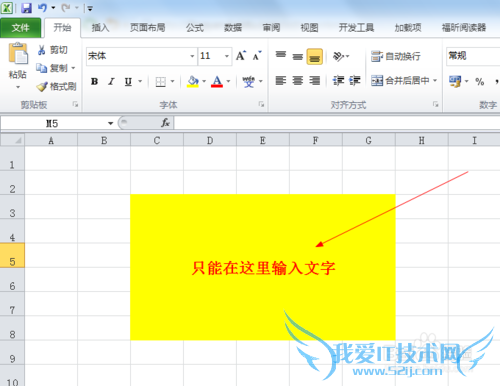Toggle underline formatting
This screenshot has height=386, width=500.
click(x=128, y=81)
